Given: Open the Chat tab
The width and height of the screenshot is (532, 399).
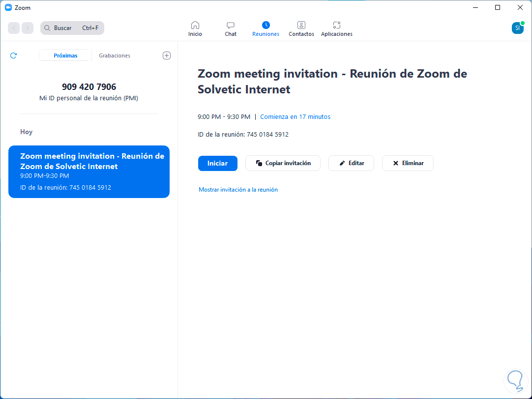Looking at the screenshot, I should click(x=231, y=29).
